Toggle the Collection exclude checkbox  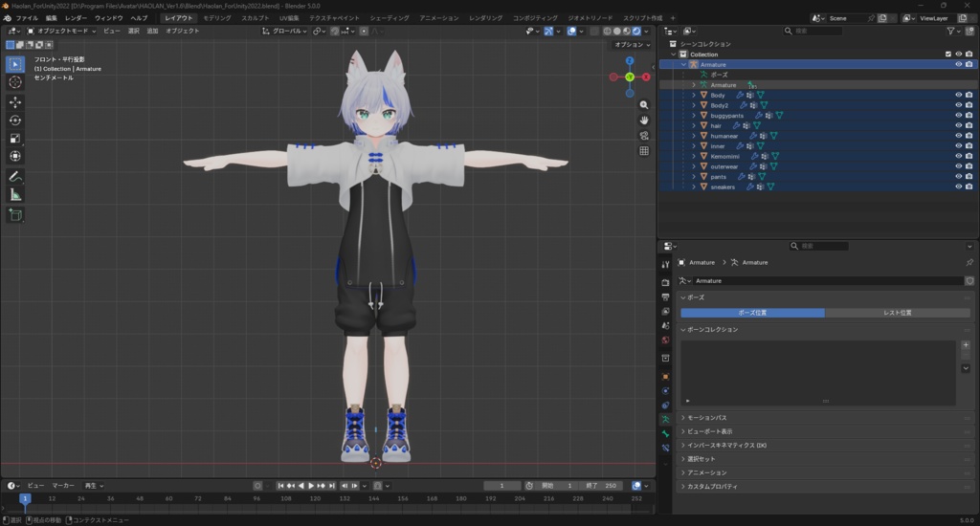pos(948,55)
